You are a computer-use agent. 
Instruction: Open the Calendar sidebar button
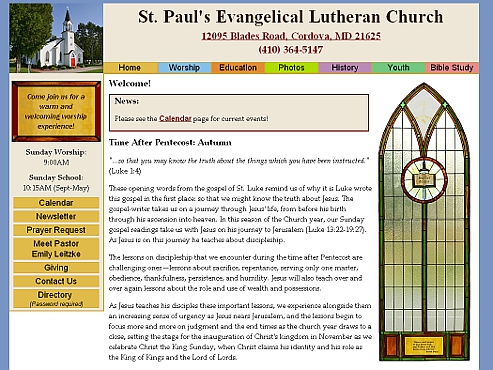point(56,203)
